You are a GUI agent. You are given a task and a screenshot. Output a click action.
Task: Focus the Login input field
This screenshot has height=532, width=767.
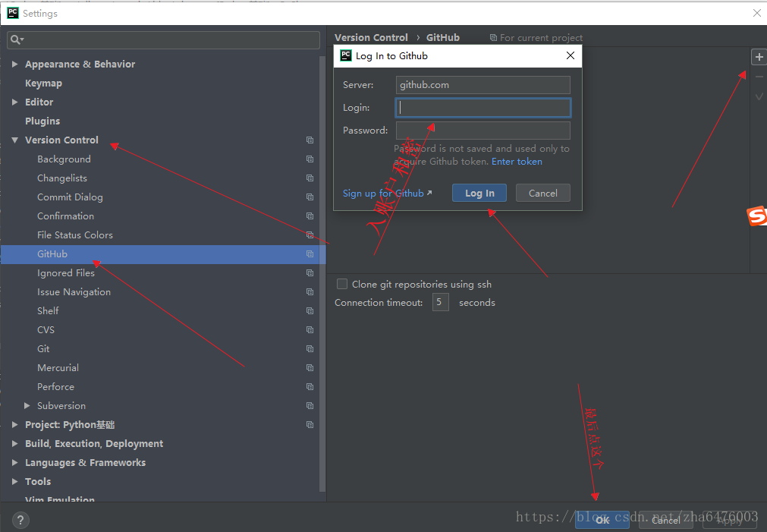pos(483,108)
